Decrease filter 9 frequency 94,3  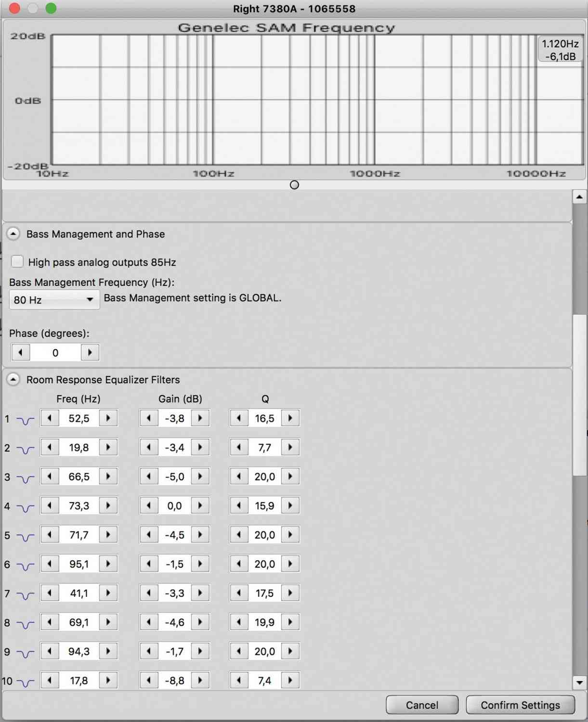click(x=50, y=651)
